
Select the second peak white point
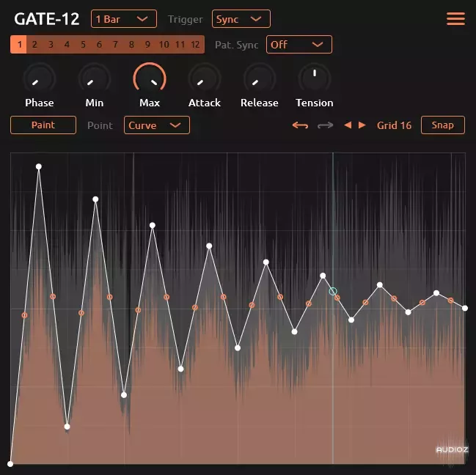[95, 199]
